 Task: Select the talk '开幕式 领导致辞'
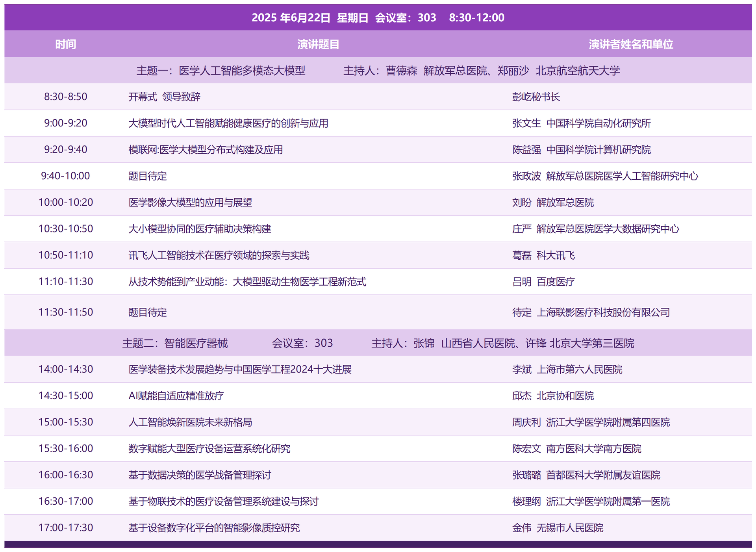click(x=165, y=97)
